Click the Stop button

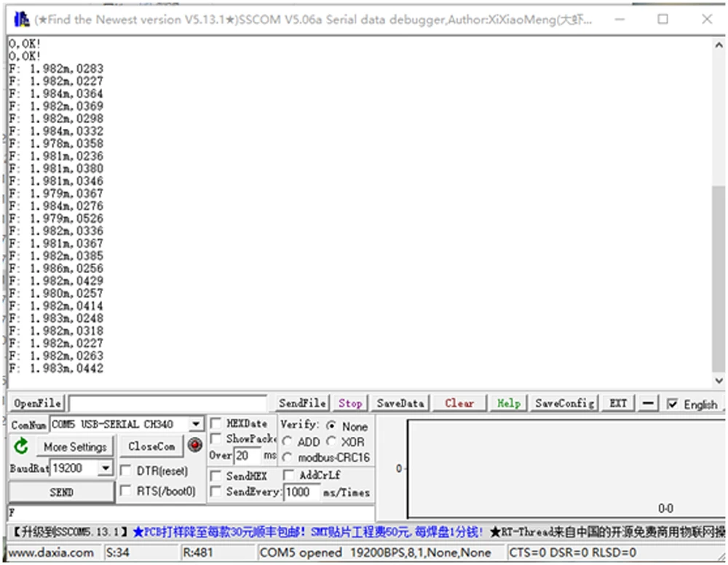350,403
